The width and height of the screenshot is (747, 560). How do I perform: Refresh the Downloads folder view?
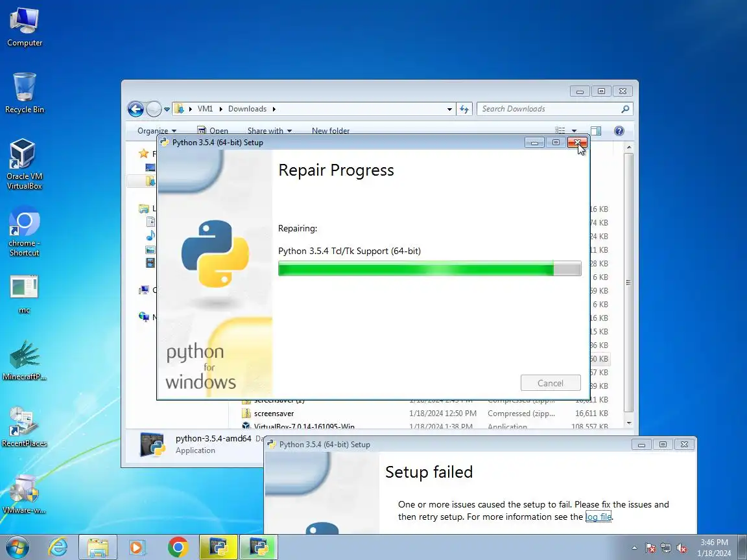[x=464, y=109]
